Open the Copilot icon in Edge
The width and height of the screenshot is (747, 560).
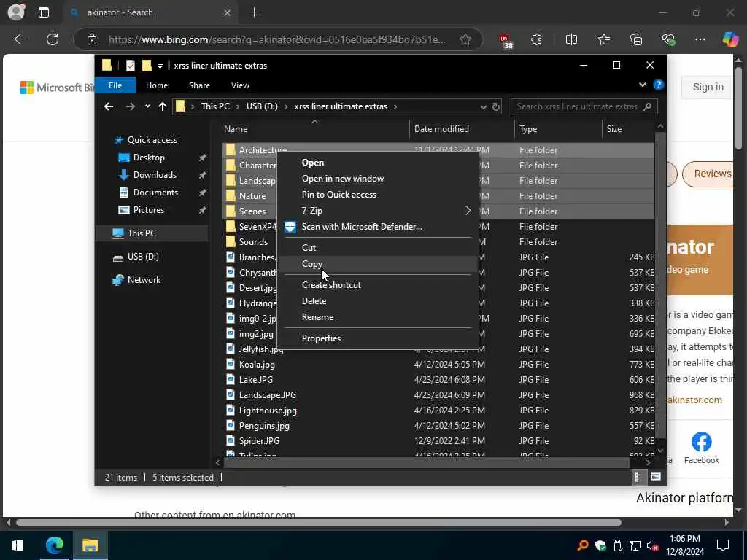730,39
